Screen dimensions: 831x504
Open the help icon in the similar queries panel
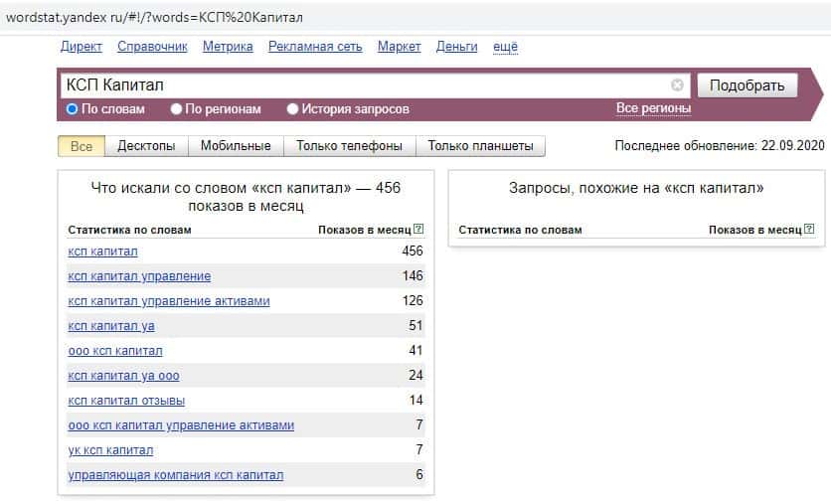tap(809, 229)
